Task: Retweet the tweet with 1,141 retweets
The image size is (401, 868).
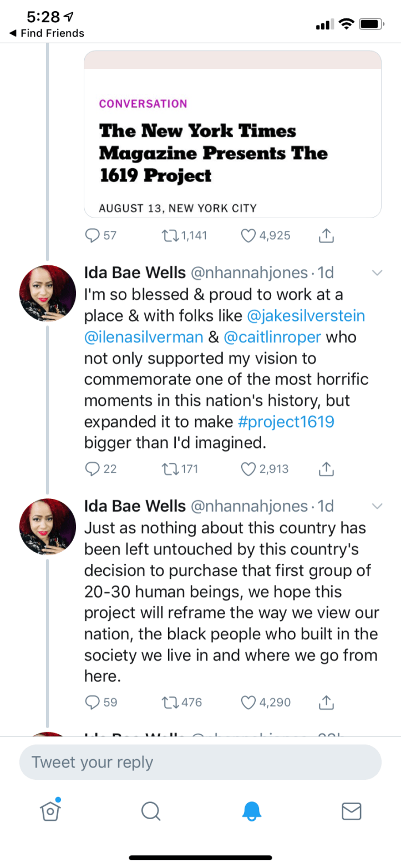Action: pos(167,235)
